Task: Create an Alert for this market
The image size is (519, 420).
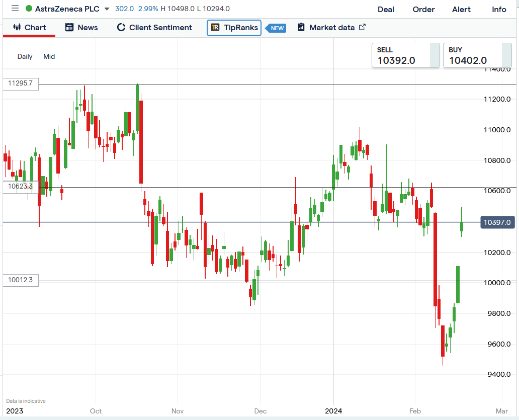Action: [461, 9]
